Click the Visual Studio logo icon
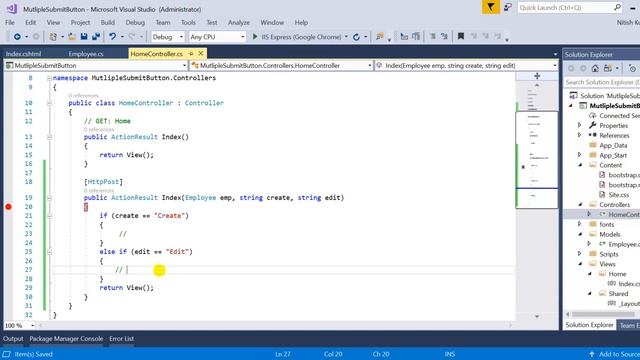The image size is (640, 360). 11,8
